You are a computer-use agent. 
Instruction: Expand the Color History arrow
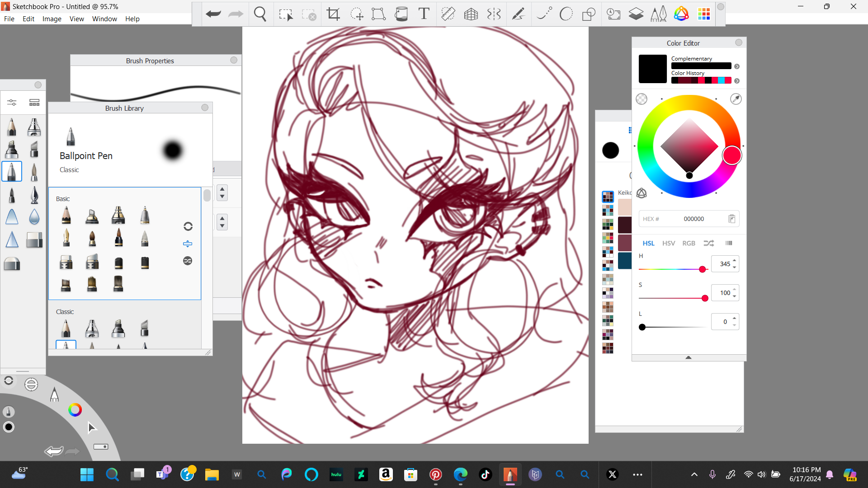point(737,81)
